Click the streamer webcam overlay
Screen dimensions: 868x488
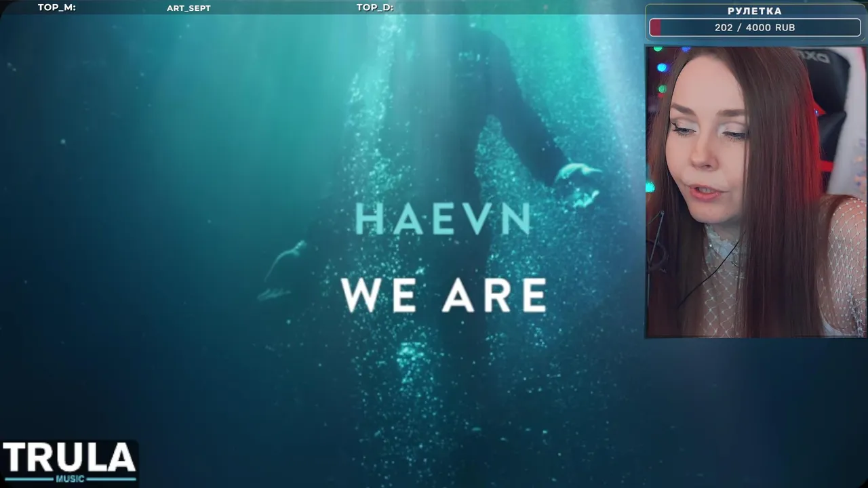point(755,191)
